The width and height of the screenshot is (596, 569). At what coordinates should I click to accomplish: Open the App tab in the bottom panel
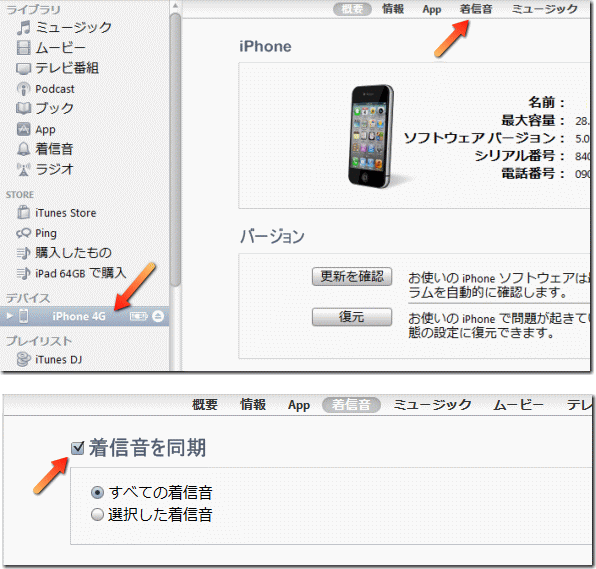click(x=299, y=405)
